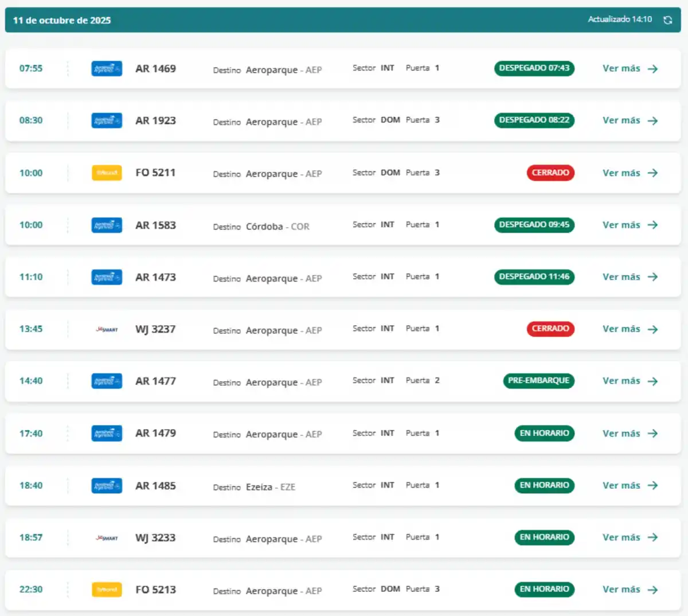The image size is (688, 616).
Task: Click the arrow icon for flight AR 1473
Action: point(652,277)
